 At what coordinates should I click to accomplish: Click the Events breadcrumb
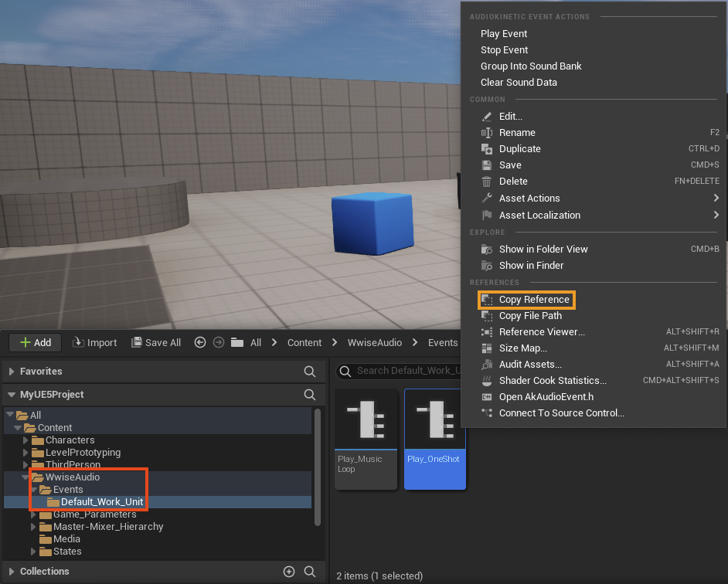click(443, 343)
